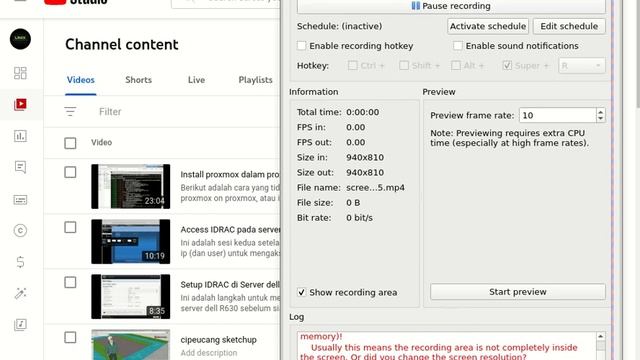The image size is (640, 360).
Task: Click the Log scrollbar up arrow
Action: [600, 336]
